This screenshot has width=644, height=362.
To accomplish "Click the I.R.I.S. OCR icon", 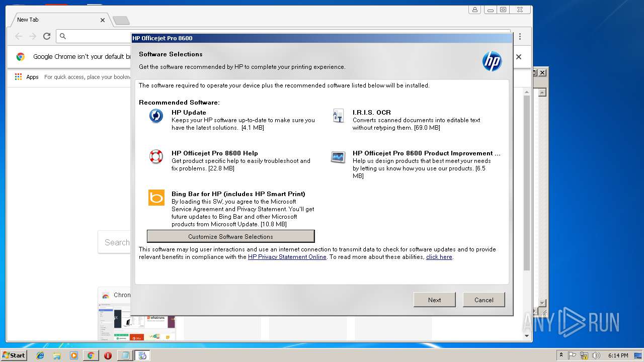I will tap(338, 116).
